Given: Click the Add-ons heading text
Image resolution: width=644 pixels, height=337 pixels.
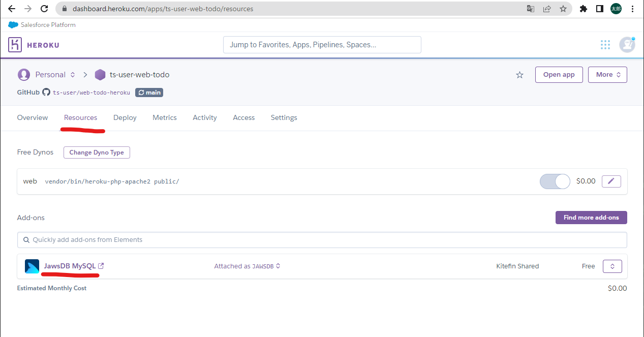Looking at the screenshot, I should [x=31, y=218].
